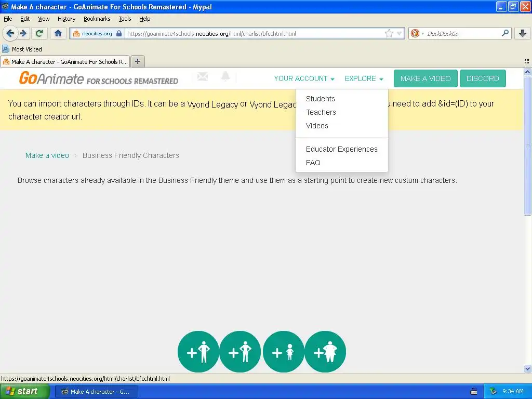The width and height of the screenshot is (532, 399).
Task: Click the MAKE A VIDEO button
Action: [425, 79]
